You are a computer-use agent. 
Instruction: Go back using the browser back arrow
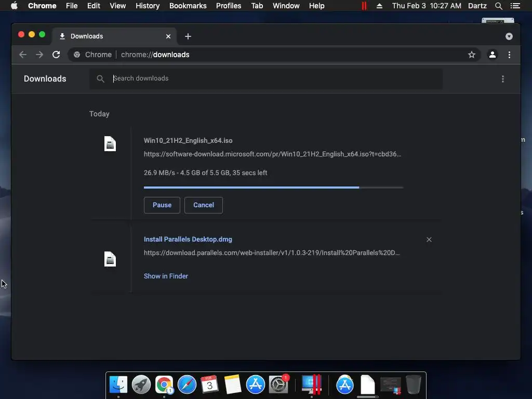pos(23,55)
